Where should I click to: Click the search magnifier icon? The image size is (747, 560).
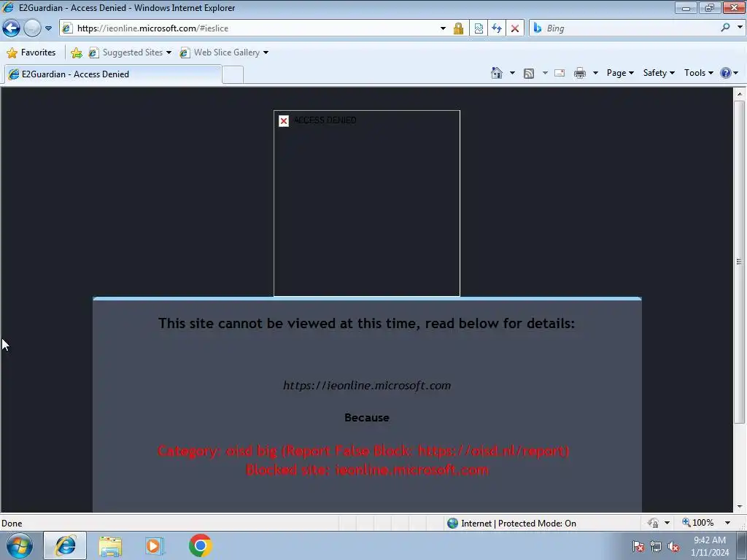pyautogui.click(x=725, y=28)
